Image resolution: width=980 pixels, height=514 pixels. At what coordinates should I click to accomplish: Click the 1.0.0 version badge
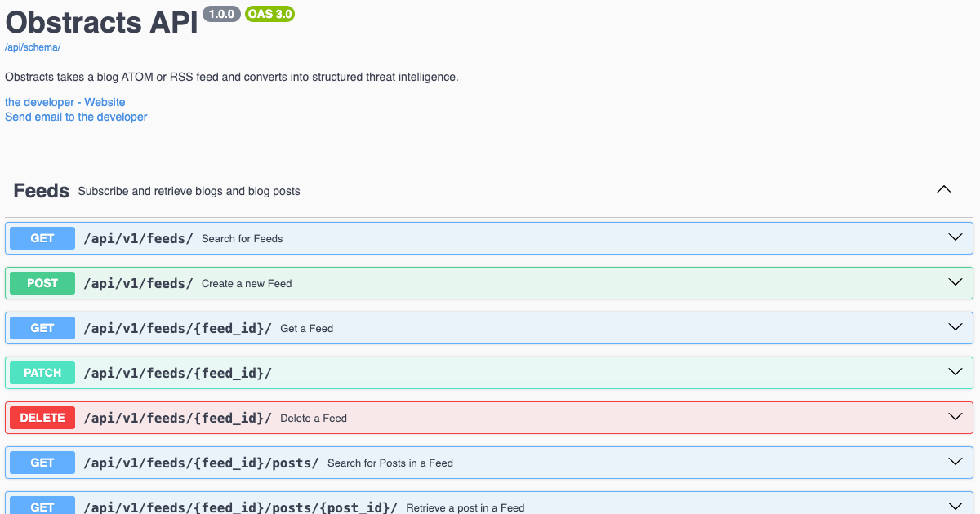coord(221,14)
